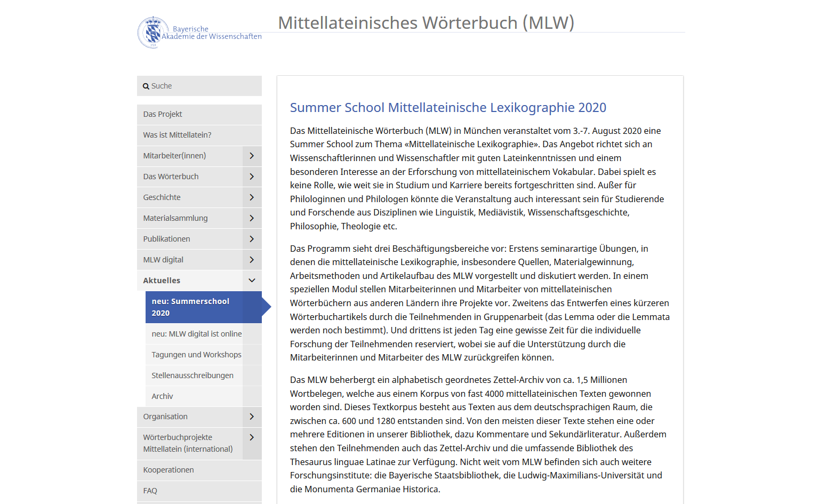818x504 pixels.
Task: Open Was ist Mittellatein? page
Action: click(x=199, y=135)
